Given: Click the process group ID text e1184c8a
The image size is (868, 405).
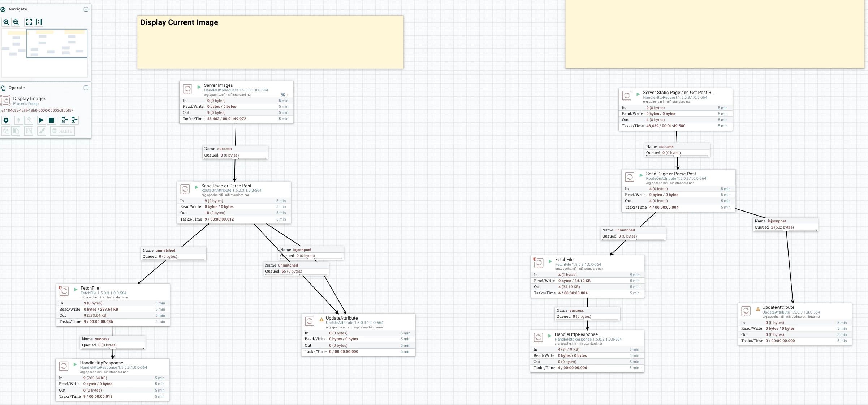Looking at the screenshot, I should [38, 110].
